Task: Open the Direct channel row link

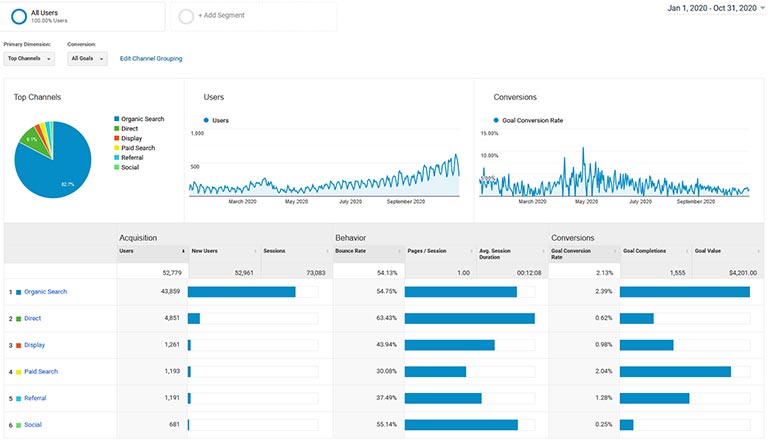Action: click(x=32, y=318)
